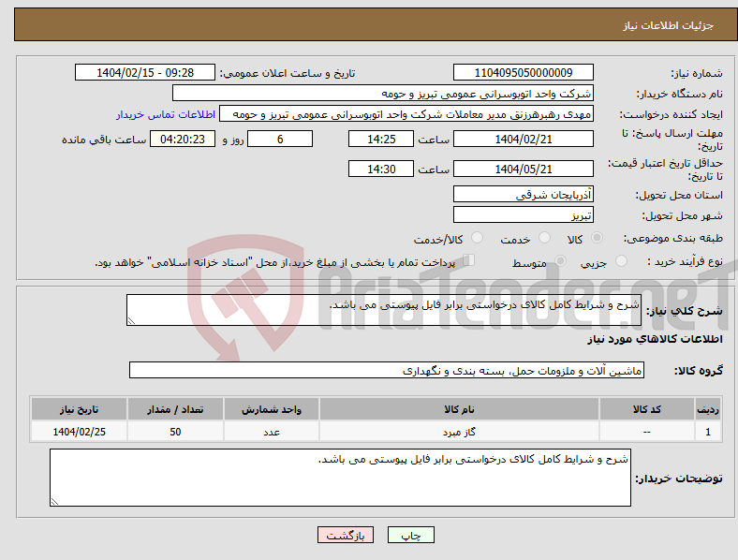The height and width of the screenshot is (560, 738).
Task: Select the کالا/خدمت radio button
Action: tap(478, 238)
